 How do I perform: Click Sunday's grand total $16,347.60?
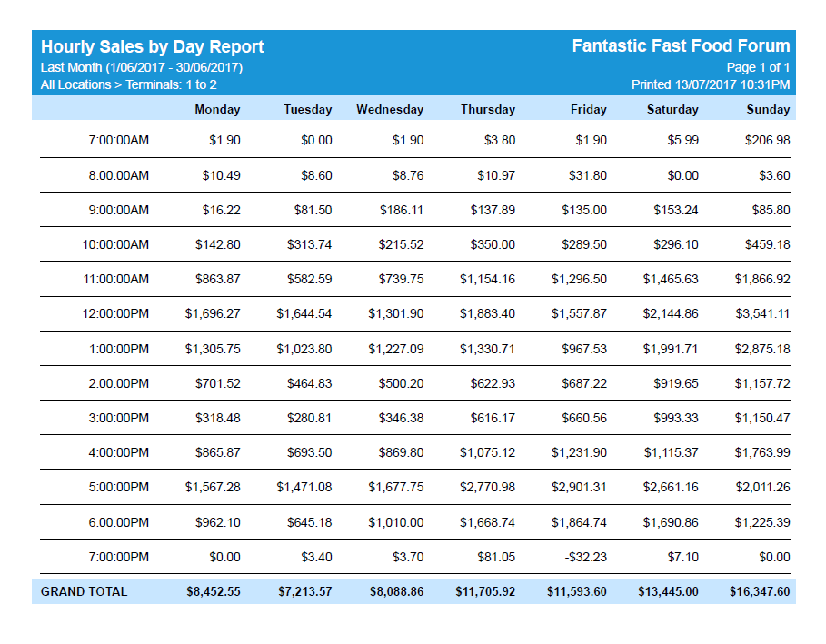coord(759,592)
